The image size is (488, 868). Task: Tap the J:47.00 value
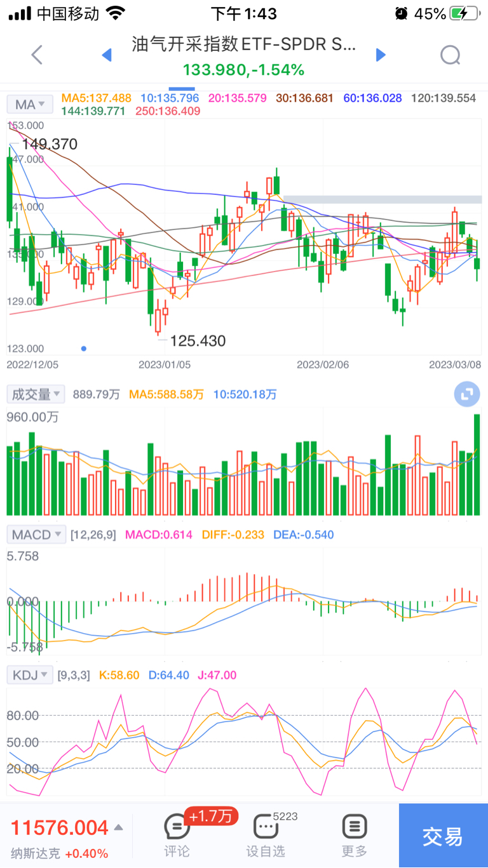click(217, 675)
